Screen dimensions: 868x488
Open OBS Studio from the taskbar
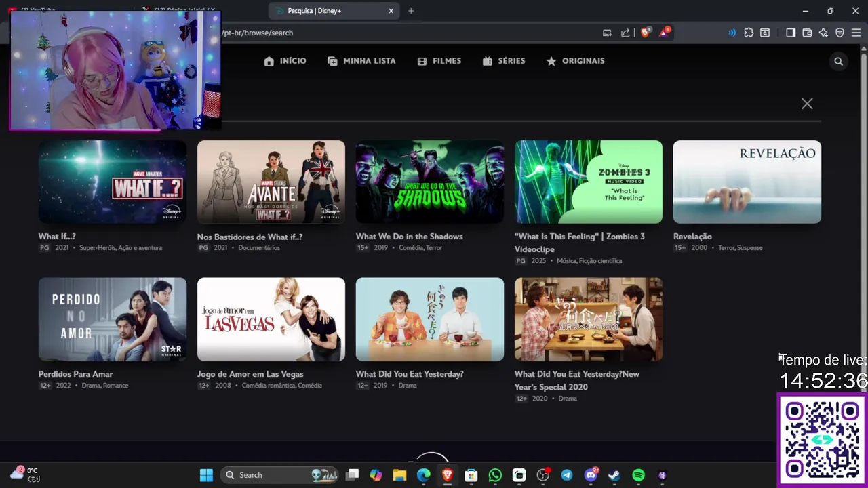click(x=542, y=475)
